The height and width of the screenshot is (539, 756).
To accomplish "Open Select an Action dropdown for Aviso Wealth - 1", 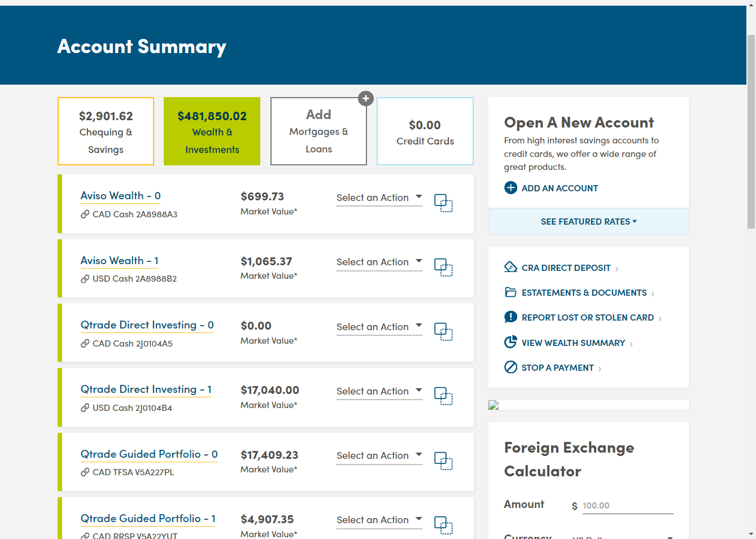I will click(x=379, y=262).
